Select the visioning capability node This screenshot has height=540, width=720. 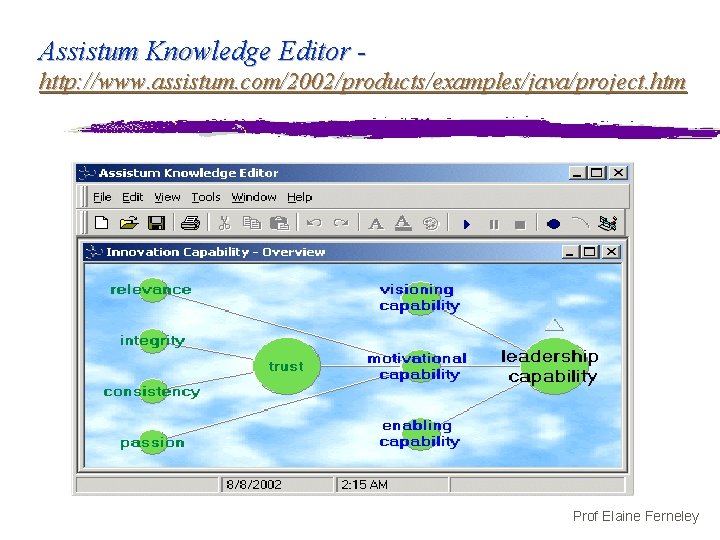click(419, 298)
